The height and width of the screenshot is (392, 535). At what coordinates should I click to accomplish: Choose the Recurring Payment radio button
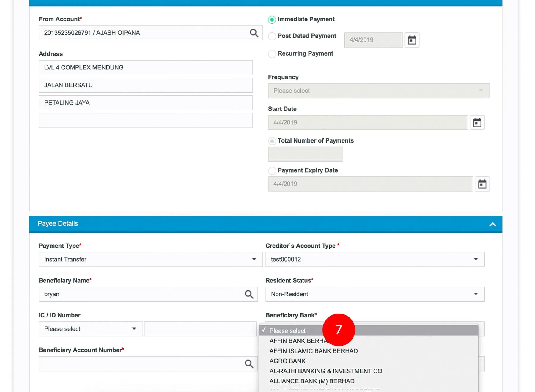pos(272,54)
